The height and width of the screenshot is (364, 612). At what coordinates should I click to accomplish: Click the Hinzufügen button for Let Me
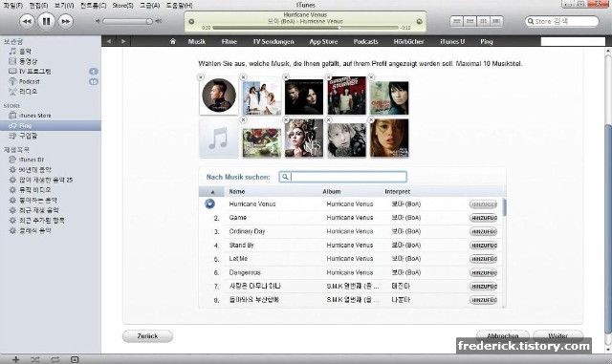(x=484, y=259)
